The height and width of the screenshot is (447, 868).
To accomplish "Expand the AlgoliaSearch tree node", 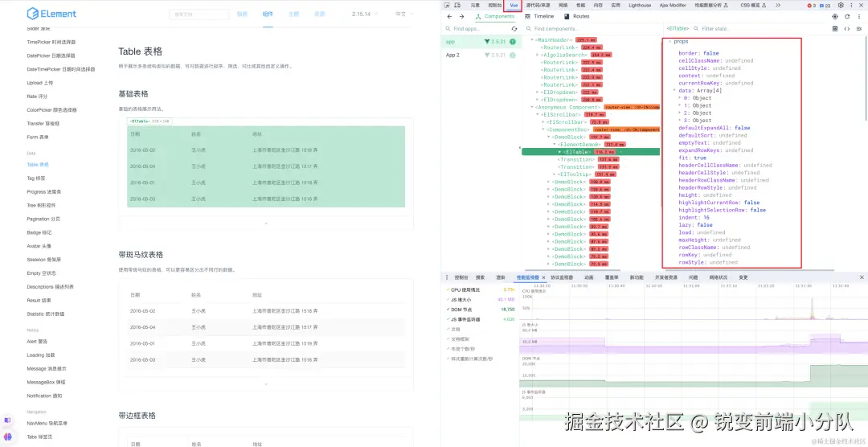I will 538,55.
